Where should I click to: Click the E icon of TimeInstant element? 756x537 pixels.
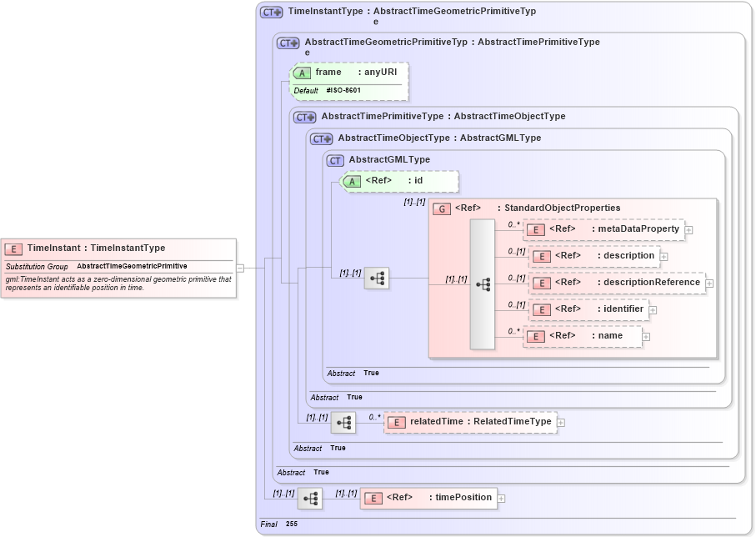click(x=13, y=249)
